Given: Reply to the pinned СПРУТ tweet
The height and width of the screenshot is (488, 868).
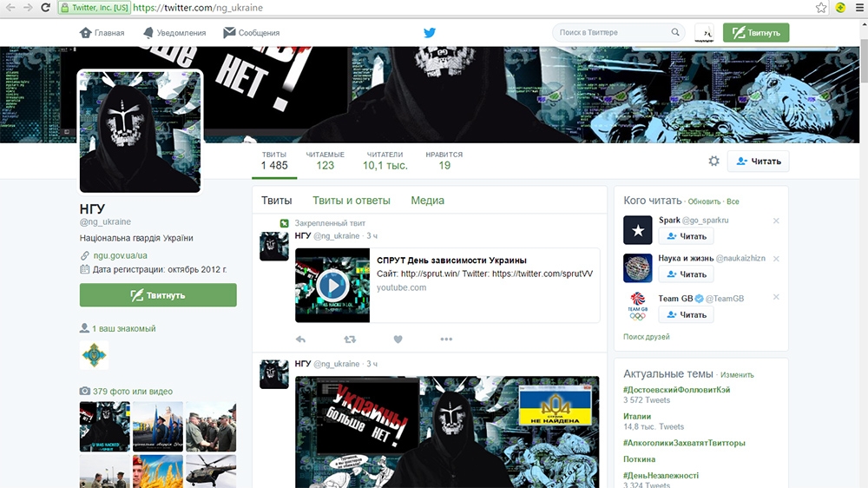Looking at the screenshot, I should [300, 339].
